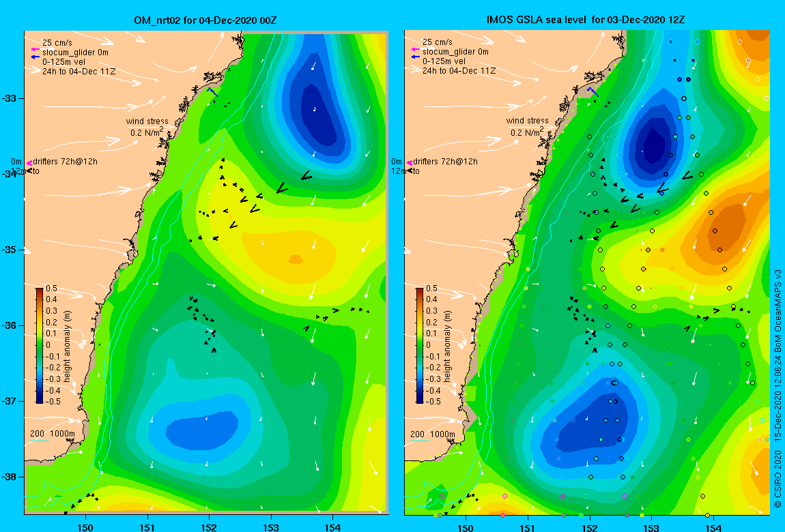Screen dimensions: 785x532
Task: Click longitude label 150 under right map
Action: 466,527
